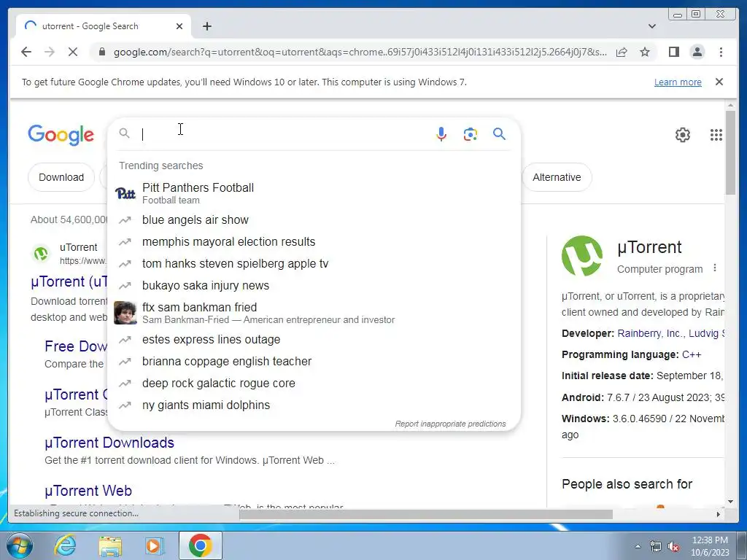
Task: Open the µTorrent Downloads result link
Action: (x=109, y=443)
